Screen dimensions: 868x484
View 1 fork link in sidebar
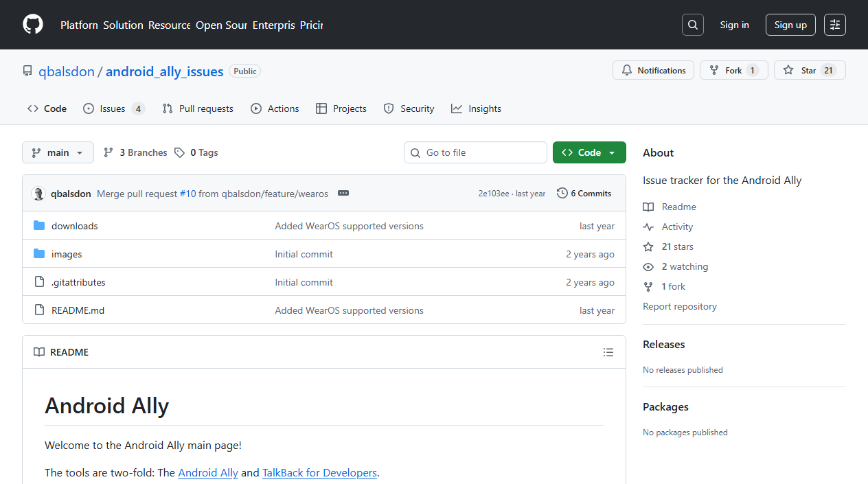pos(664,286)
